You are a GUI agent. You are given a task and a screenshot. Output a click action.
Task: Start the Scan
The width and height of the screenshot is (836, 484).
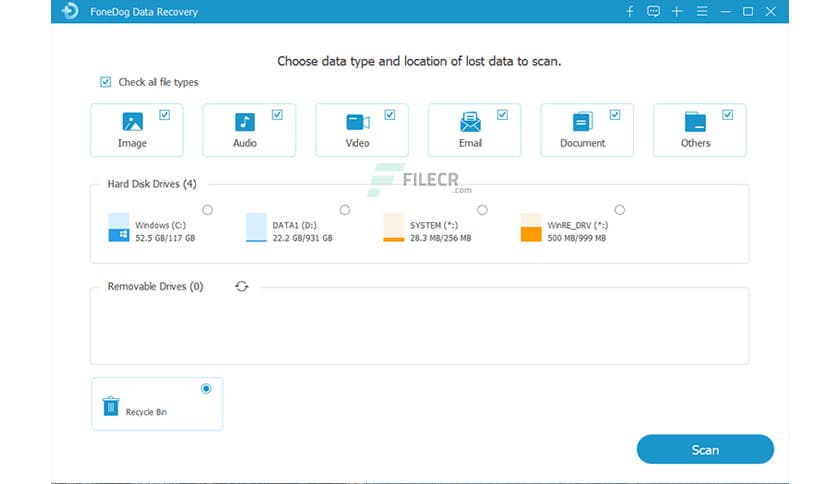click(705, 449)
